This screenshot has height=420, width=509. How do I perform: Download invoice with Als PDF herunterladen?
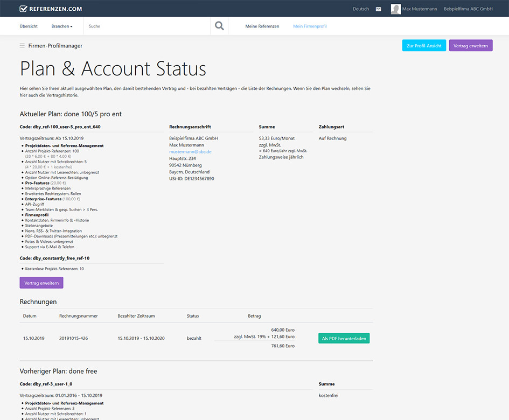[344, 338]
